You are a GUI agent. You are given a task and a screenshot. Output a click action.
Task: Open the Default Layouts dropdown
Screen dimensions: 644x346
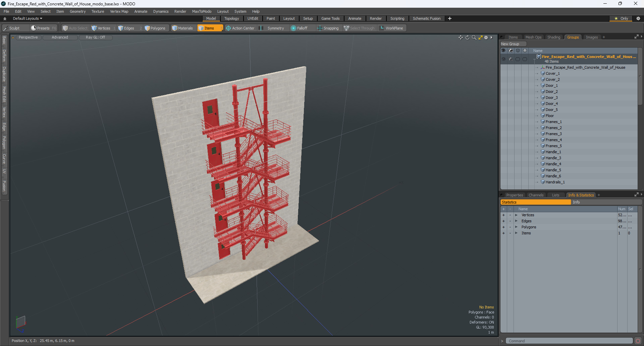(28, 18)
